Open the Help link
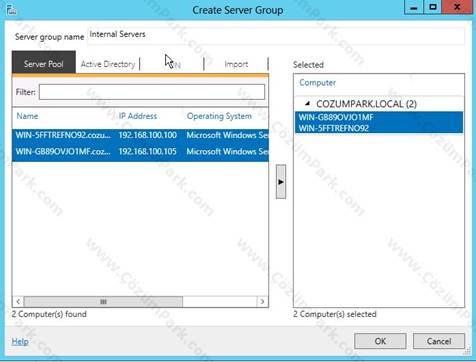Viewport: 476px width, 362px height. pyautogui.click(x=20, y=341)
